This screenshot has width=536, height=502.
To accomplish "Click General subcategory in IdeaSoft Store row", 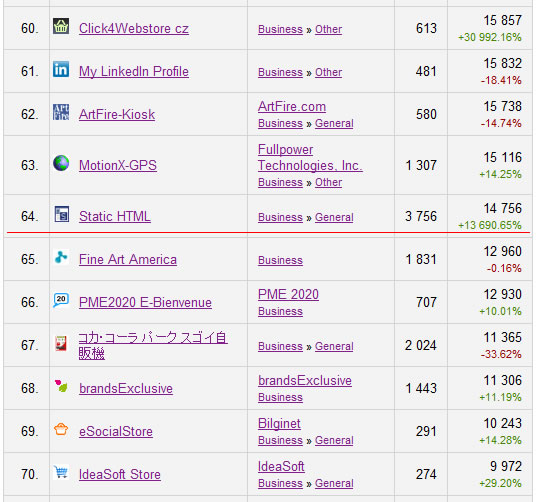I will [x=334, y=484].
